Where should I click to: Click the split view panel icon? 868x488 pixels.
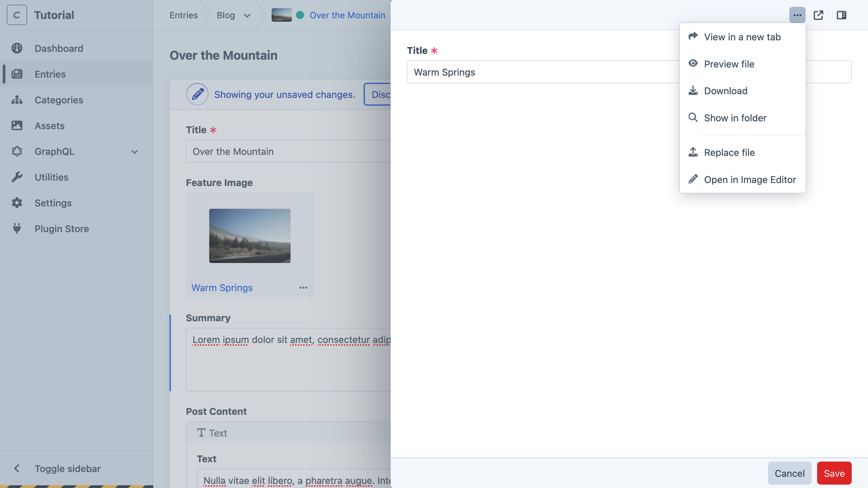click(x=842, y=15)
